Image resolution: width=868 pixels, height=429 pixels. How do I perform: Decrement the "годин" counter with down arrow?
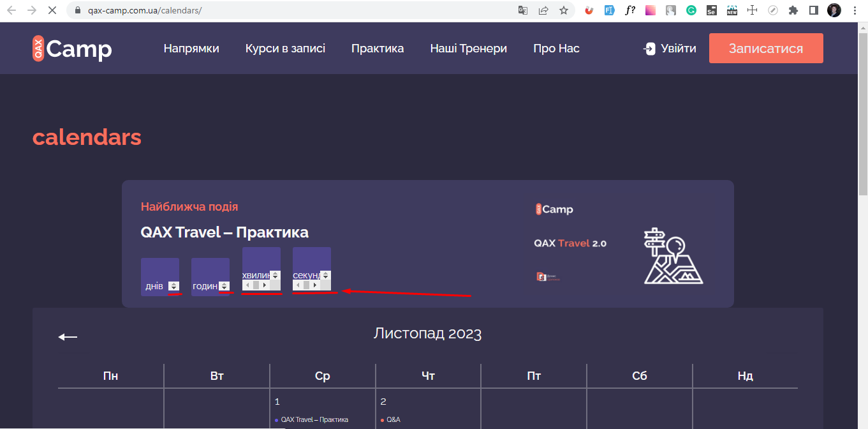point(224,288)
